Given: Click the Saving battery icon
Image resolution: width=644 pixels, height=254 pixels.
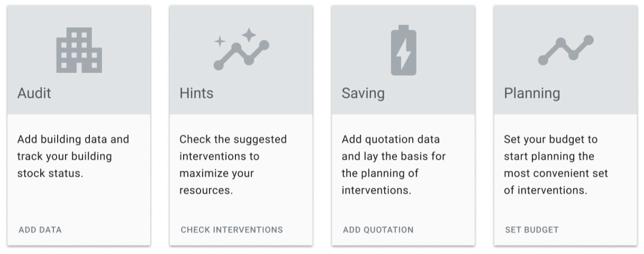Looking at the screenshot, I should (404, 50).
